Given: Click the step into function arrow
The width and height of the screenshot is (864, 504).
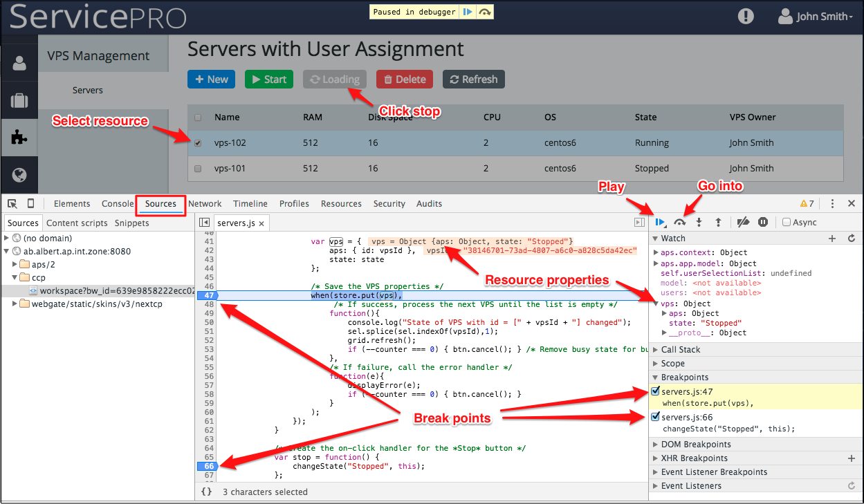Looking at the screenshot, I should (x=699, y=223).
